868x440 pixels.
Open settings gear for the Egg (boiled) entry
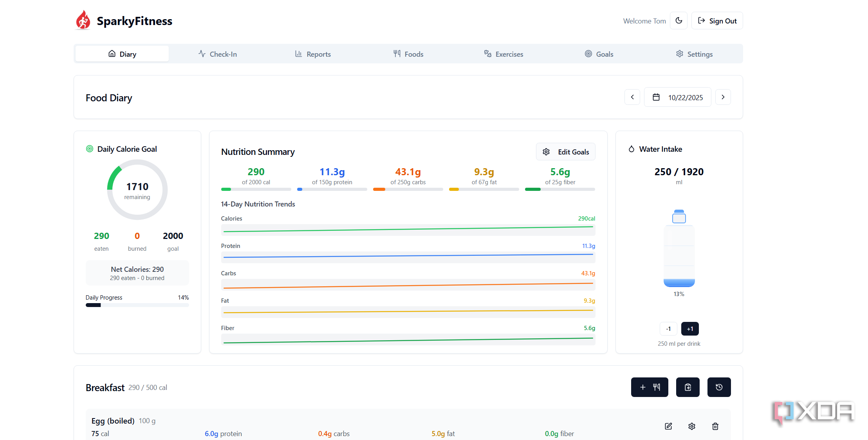[x=692, y=426]
